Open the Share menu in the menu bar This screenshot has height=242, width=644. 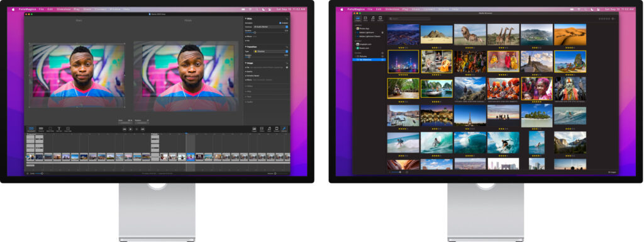(87, 9)
